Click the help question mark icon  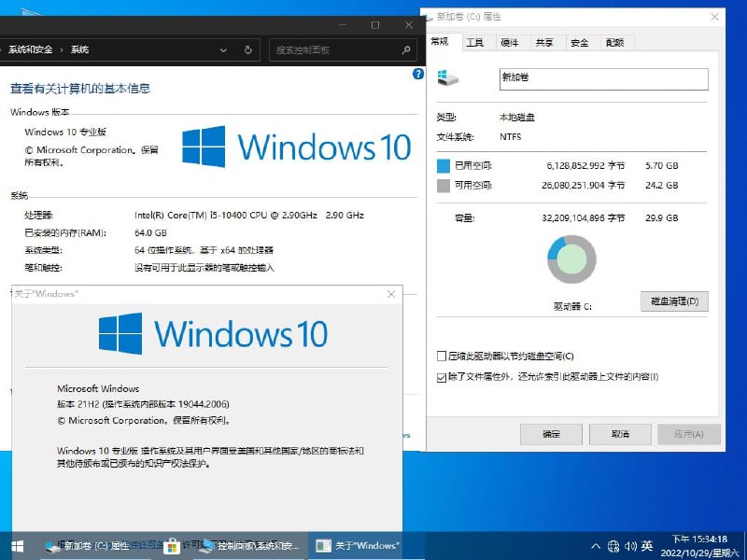tap(417, 74)
